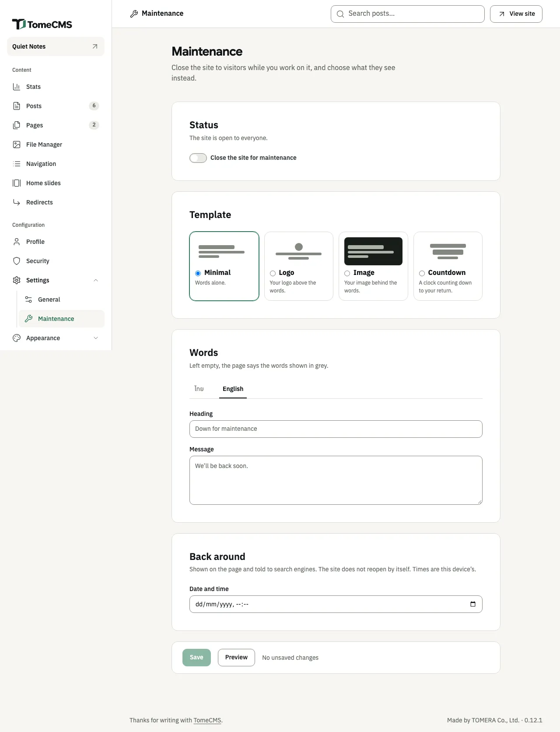560x732 pixels.
Task: Click the Settings gear icon
Action: [x=17, y=280]
